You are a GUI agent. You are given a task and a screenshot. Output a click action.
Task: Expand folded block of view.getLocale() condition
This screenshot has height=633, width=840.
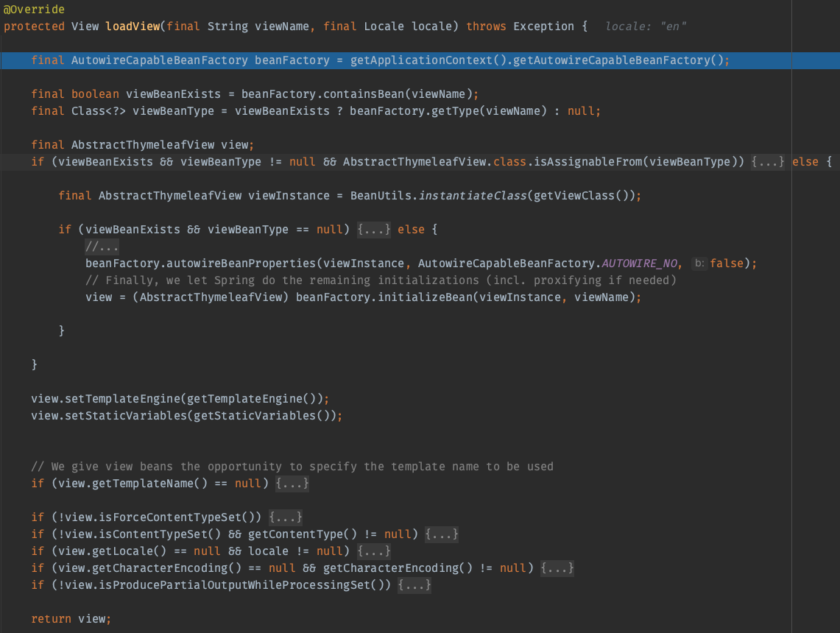(373, 551)
